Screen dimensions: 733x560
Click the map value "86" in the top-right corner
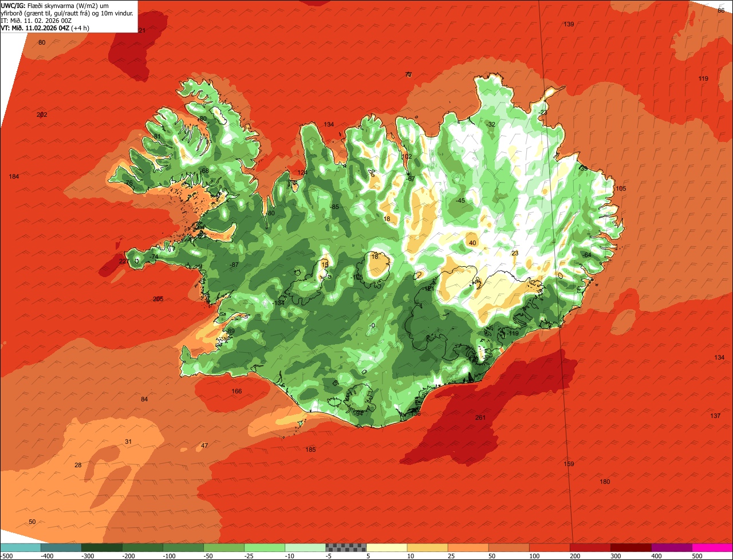point(721,10)
